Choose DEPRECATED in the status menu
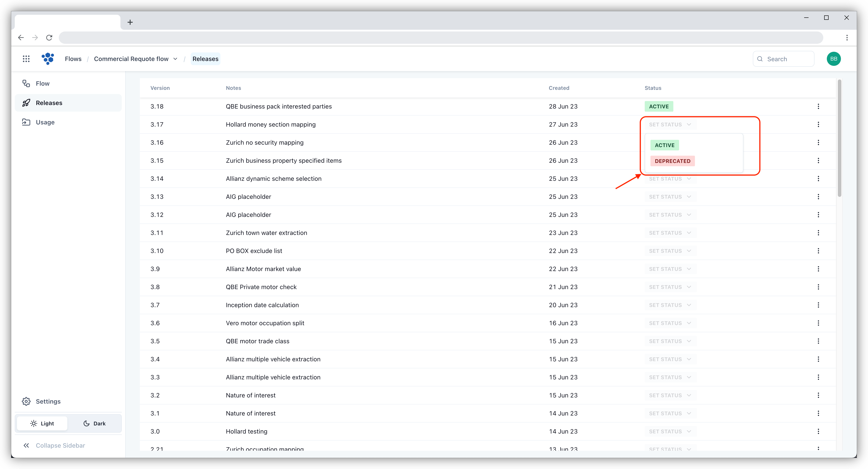Screen dimensions: 868x469 click(x=672, y=161)
